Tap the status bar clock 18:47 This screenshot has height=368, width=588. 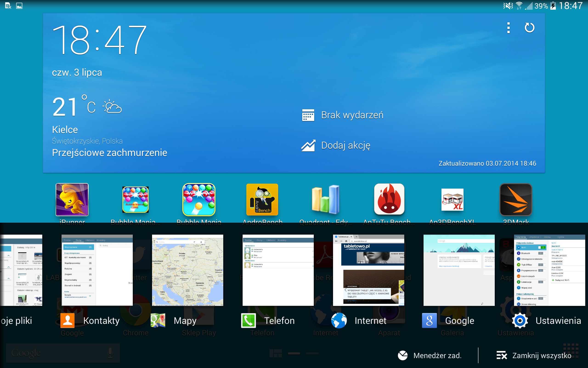[x=571, y=6]
